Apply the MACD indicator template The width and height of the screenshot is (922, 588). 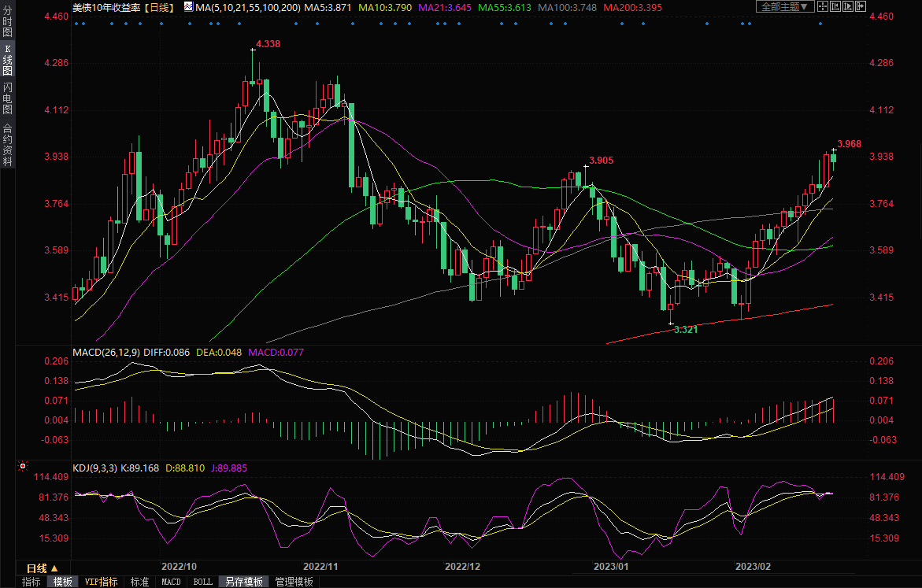point(171,582)
